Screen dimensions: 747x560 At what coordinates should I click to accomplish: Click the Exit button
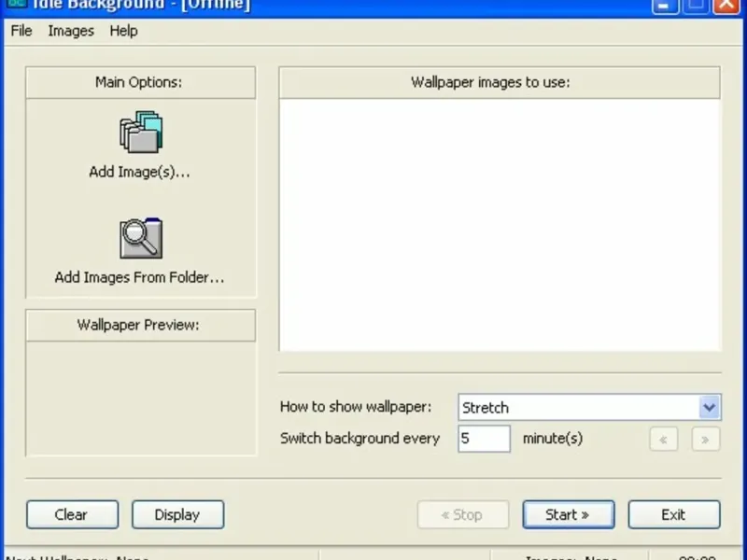673,514
